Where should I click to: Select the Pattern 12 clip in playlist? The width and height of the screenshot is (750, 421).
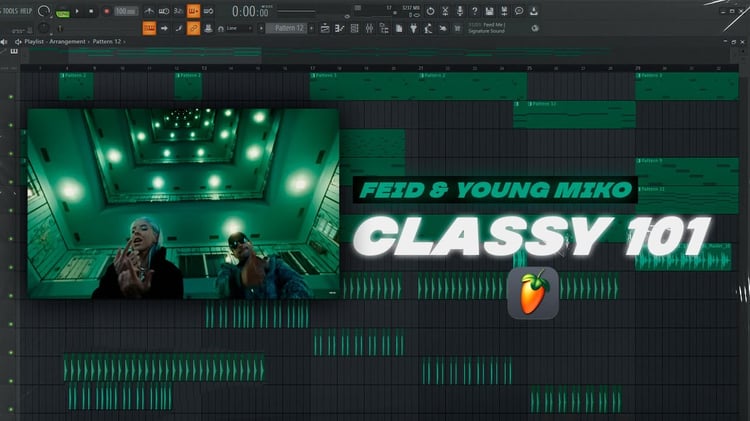[581, 114]
